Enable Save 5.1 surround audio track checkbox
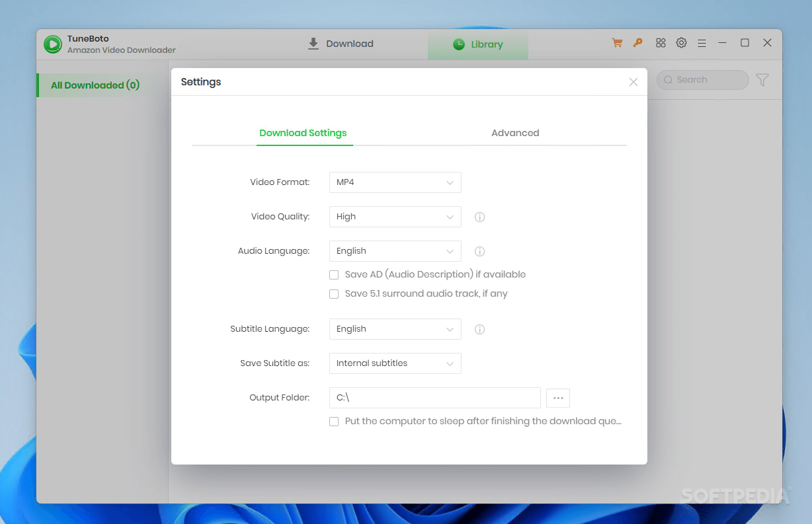This screenshot has width=812, height=524. pyautogui.click(x=334, y=293)
